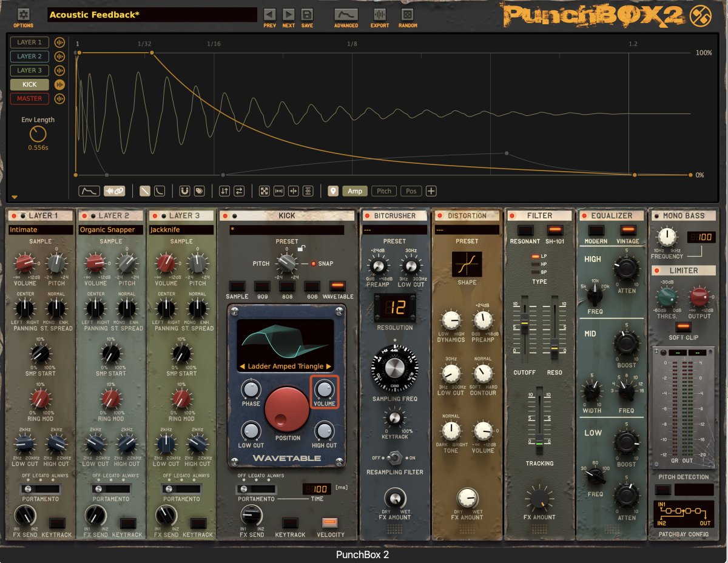Save the preset with the floppy icon

[x=307, y=15]
